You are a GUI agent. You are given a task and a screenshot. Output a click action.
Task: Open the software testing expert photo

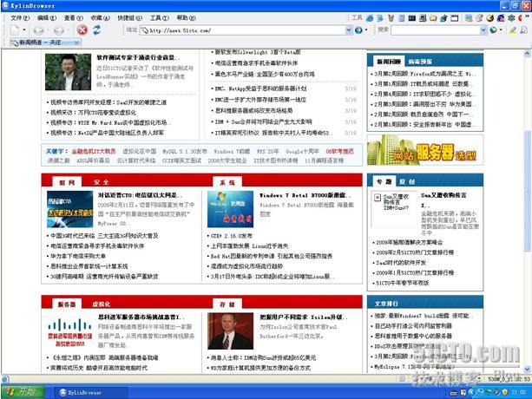69,72
